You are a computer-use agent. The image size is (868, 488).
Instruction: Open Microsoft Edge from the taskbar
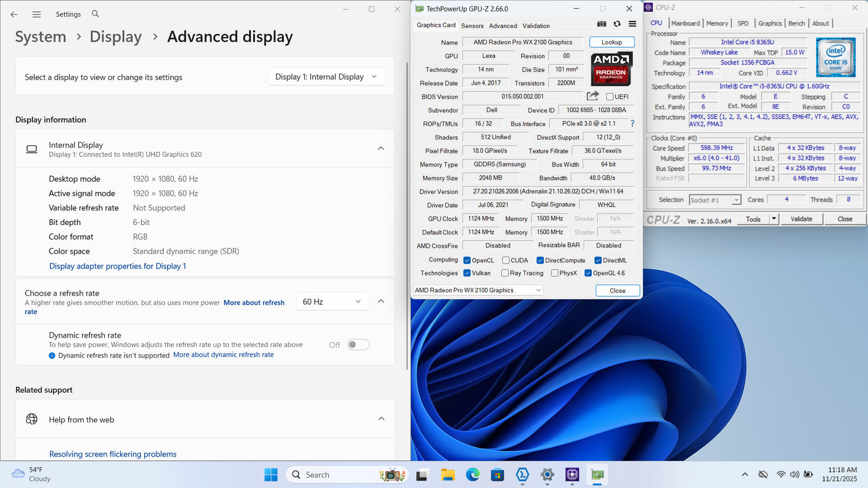(x=473, y=475)
